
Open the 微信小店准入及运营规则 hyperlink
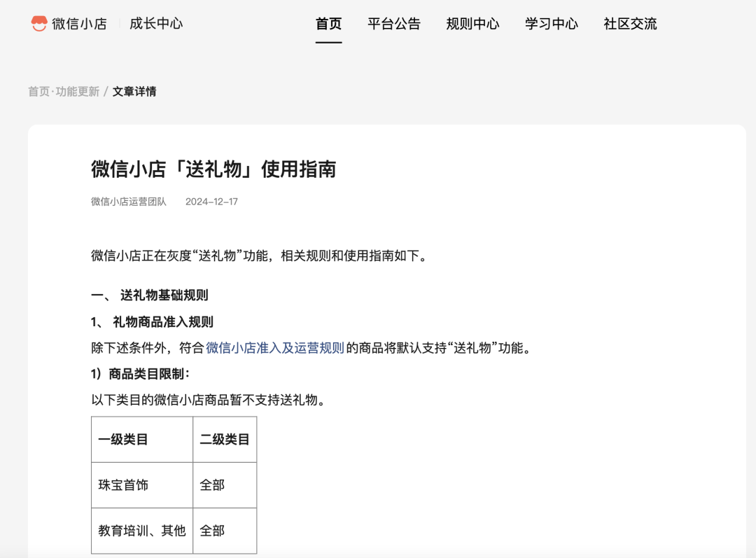[x=274, y=348]
